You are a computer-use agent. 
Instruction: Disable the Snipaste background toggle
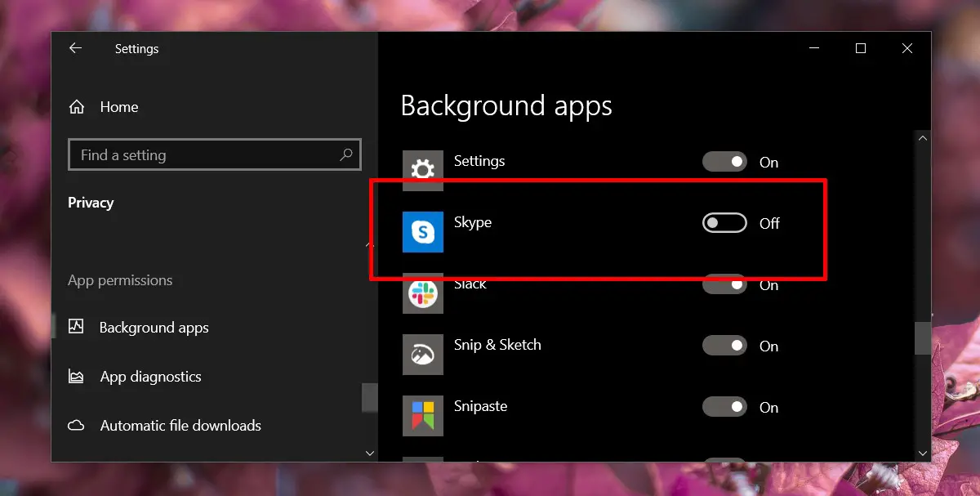[x=724, y=407]
